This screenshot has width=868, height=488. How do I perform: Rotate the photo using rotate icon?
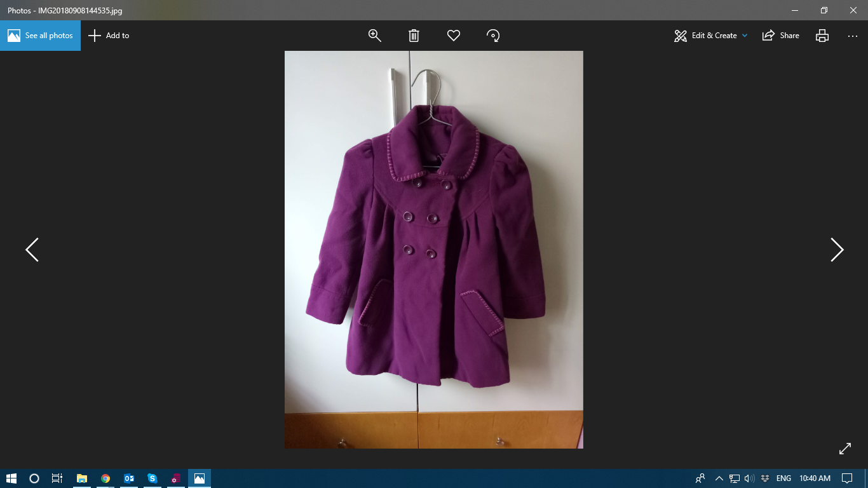493,36
